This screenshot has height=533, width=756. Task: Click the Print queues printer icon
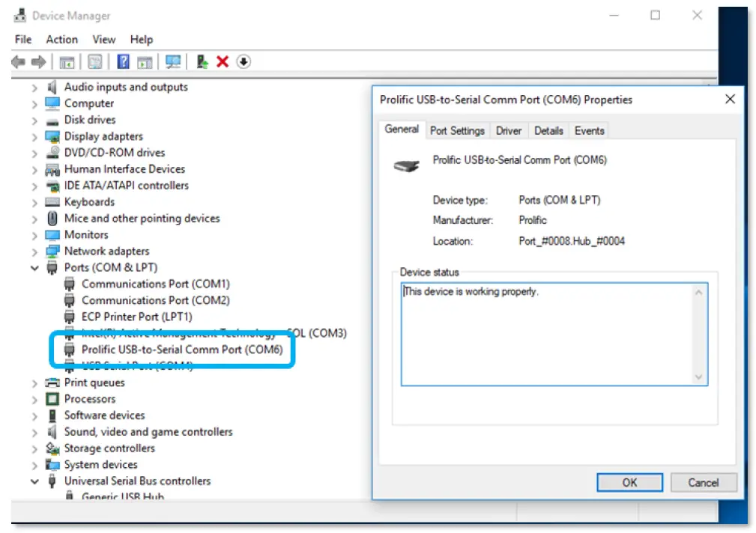[x=52, y=383]
